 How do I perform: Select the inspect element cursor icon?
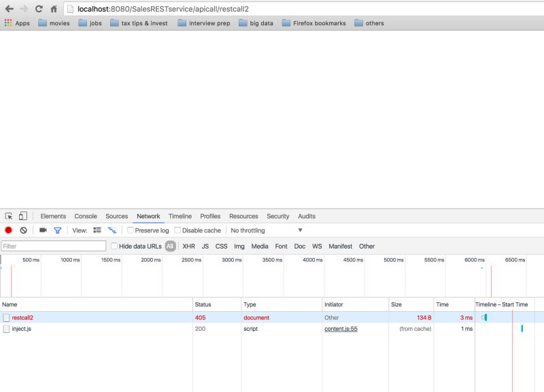point(10,215)
